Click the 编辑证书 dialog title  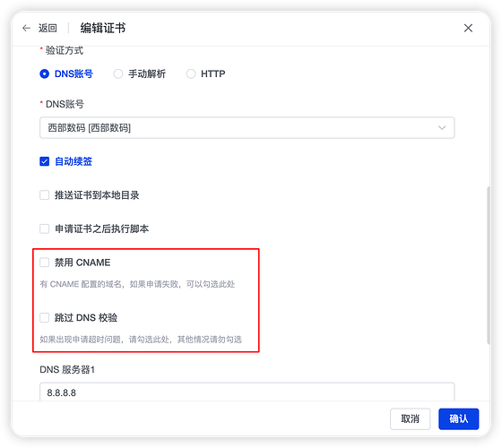tap(103, 28)
